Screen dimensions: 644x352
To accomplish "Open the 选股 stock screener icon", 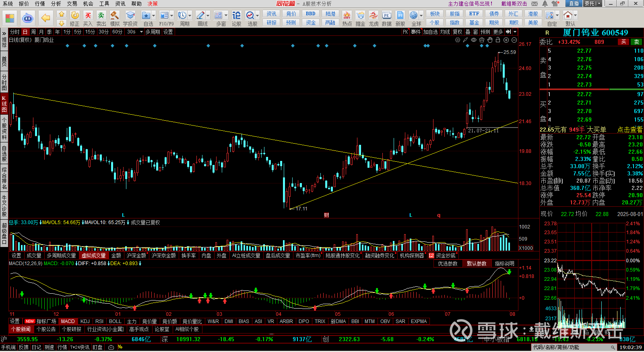I will point(250,16).
